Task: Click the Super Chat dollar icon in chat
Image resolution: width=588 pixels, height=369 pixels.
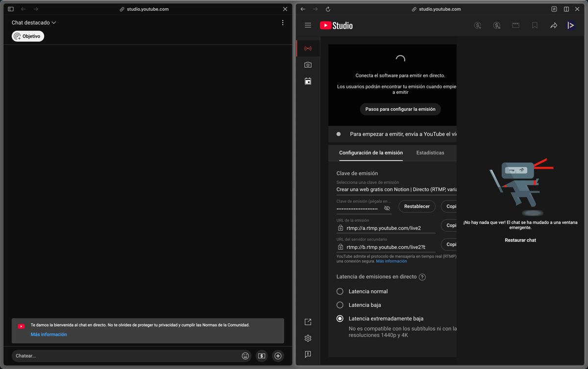Action: click(x=262, y=356)
